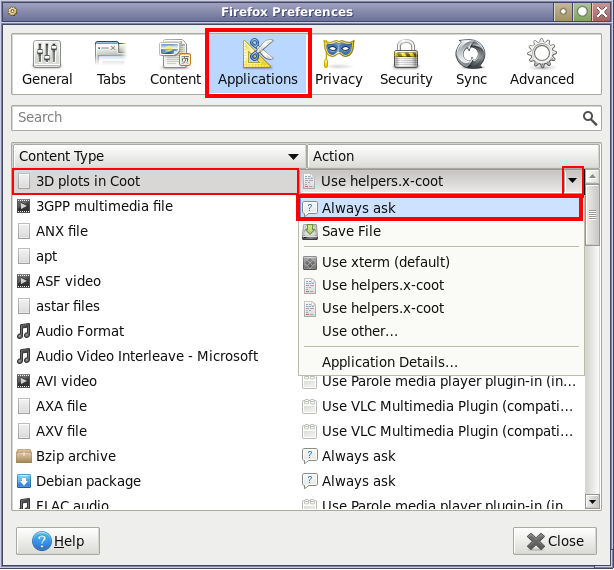Viewport: 614px width, 570px height.
Task: Switch to the Tabs preferences pane
Action: pos(111,63)
